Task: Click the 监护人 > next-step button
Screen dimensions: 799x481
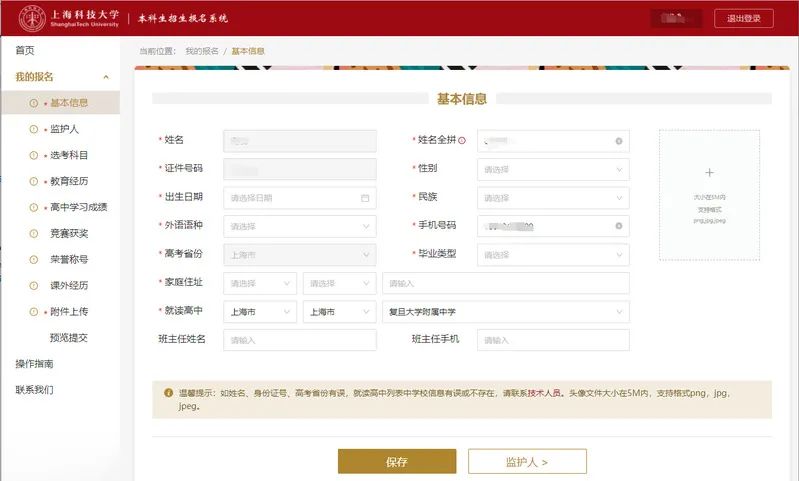Action: coord(527,462)
